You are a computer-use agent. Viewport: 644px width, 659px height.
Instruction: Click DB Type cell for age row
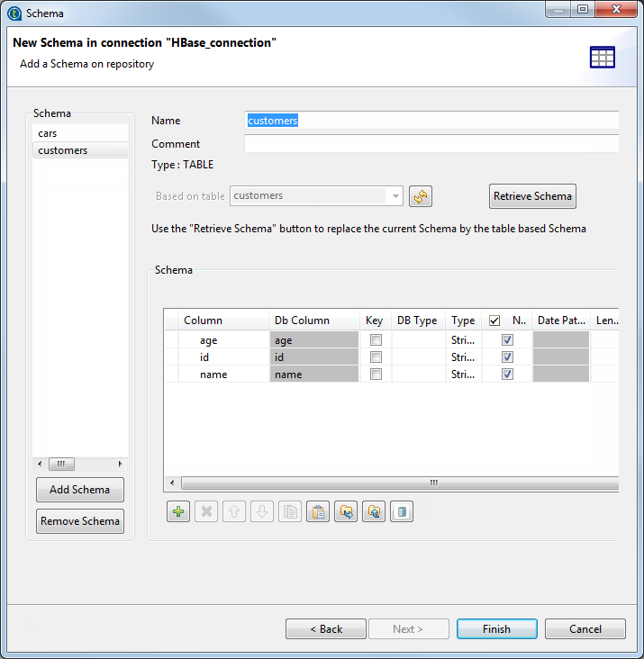(419, 340)
